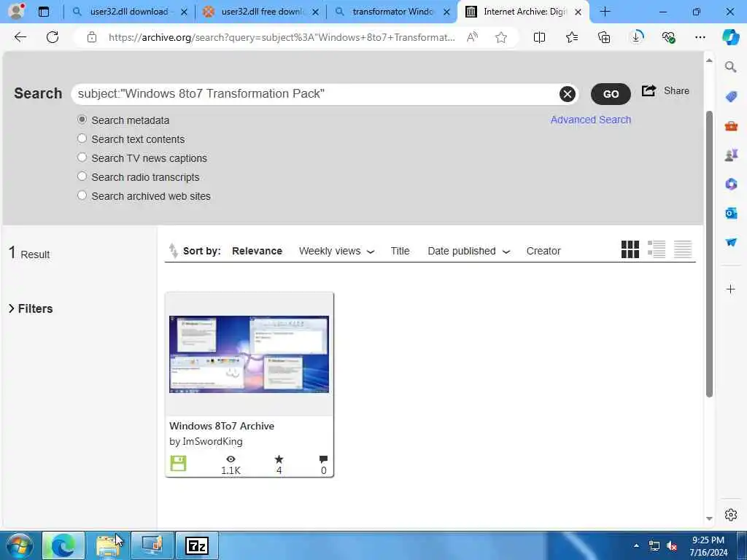Open the Advanced Search link
Viewport: 747px width, 560px height.
click(591, 120)
